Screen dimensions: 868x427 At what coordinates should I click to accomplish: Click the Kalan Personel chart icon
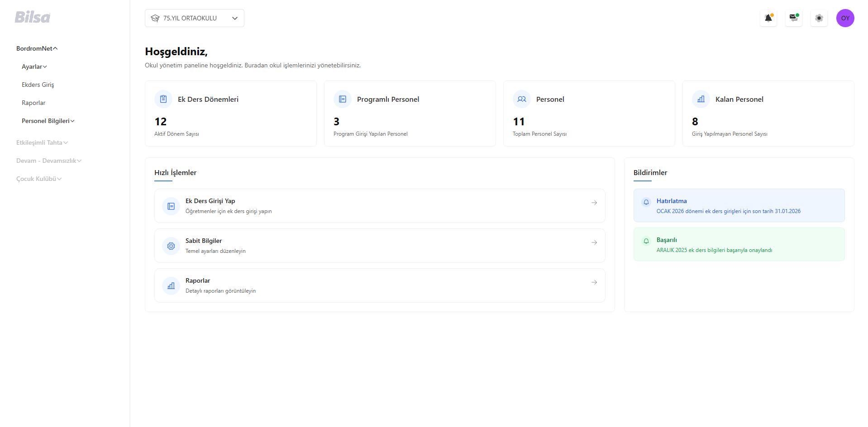(x=701, y=99)
